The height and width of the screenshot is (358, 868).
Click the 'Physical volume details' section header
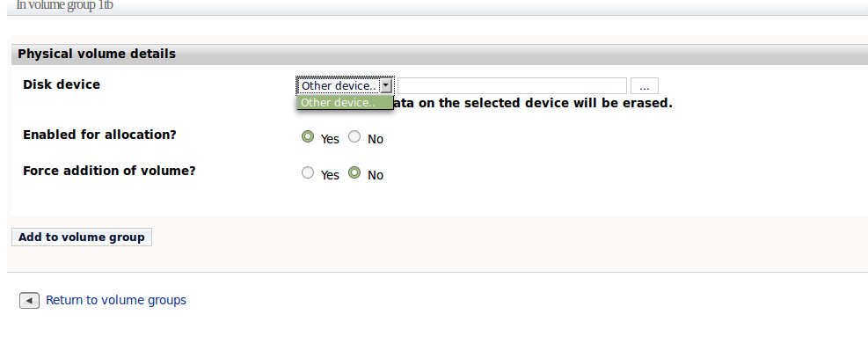point(97,55)
